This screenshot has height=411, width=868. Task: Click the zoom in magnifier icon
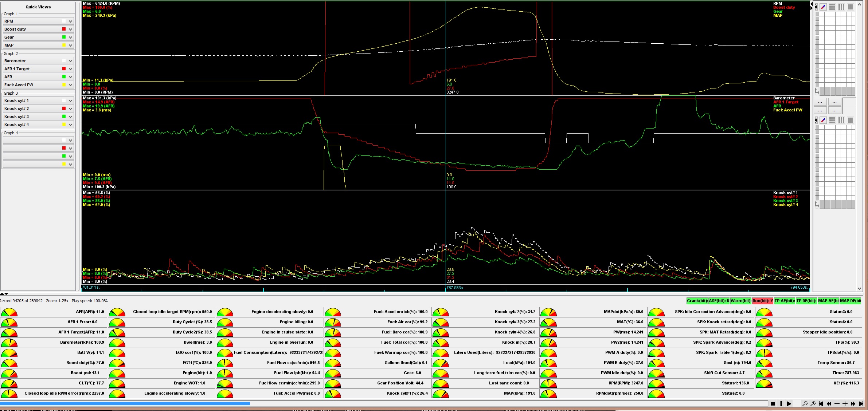(813, 404)
